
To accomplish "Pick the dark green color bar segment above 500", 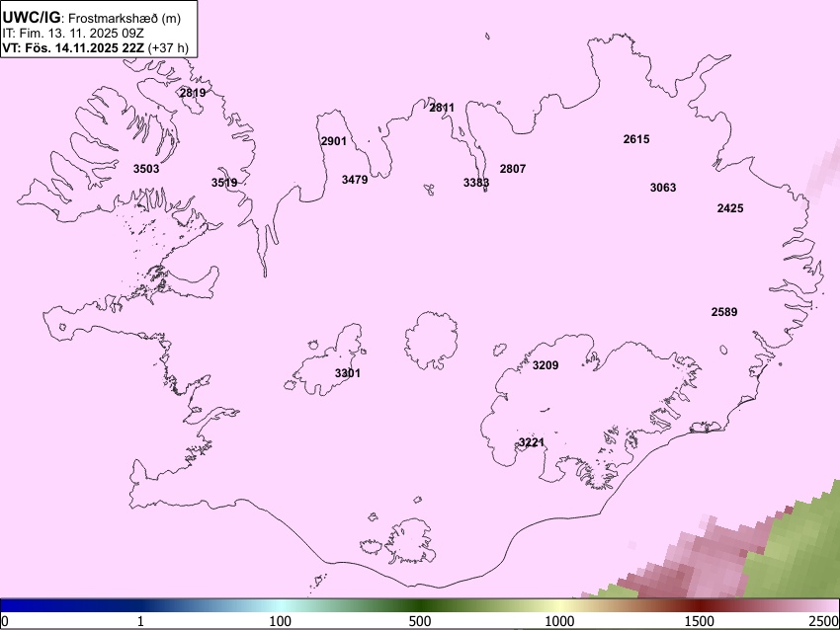I will click(420, 606).
